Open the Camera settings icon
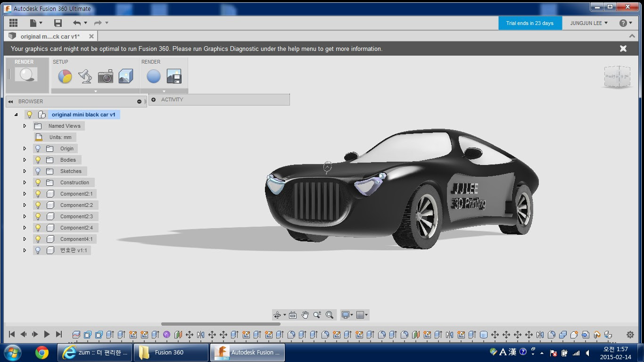Screen dimensions: 644x362 point(105,76)
